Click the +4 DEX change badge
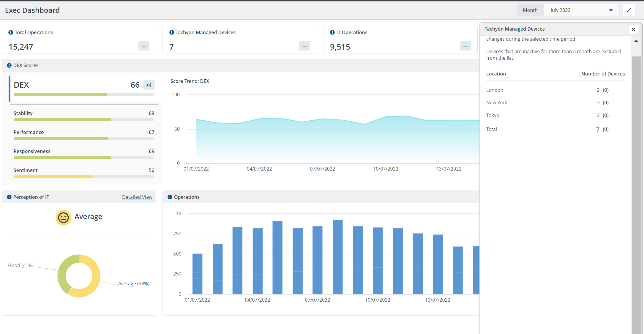 pyautogui.click(x=149, y=85)
